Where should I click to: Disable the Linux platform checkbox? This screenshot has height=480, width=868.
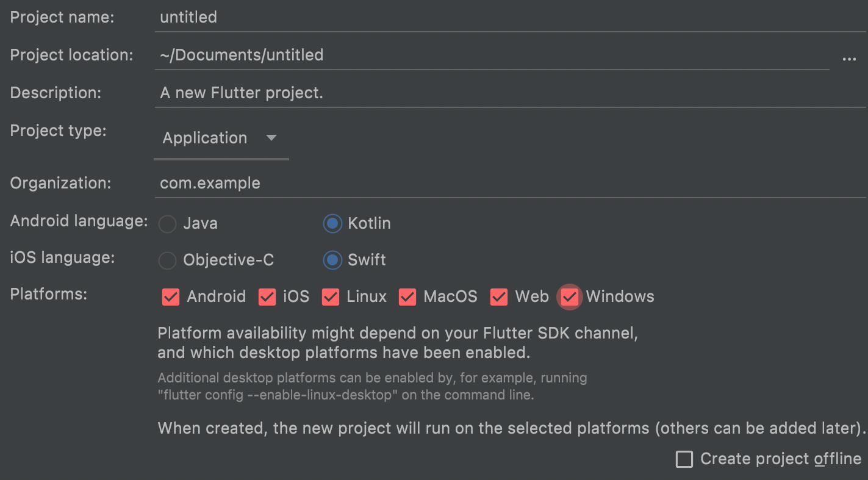click(331, 297)
